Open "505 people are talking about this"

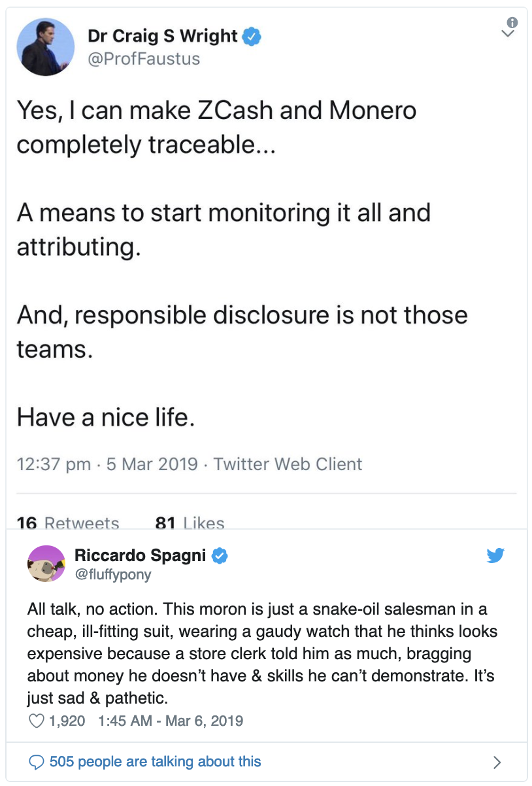[x=155, y=762]
